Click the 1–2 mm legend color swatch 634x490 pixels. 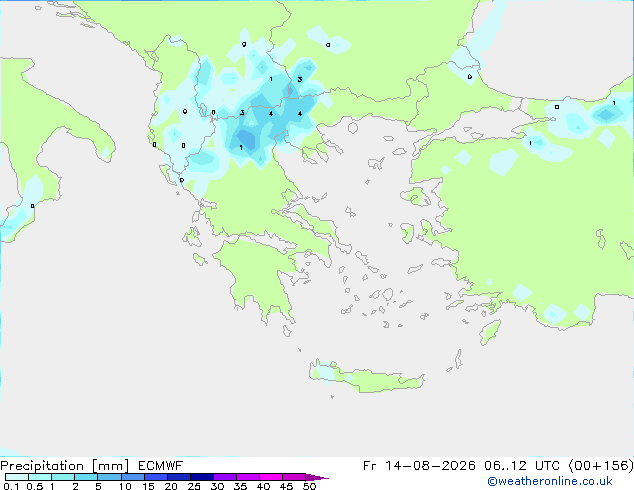(x=63, y=477)
